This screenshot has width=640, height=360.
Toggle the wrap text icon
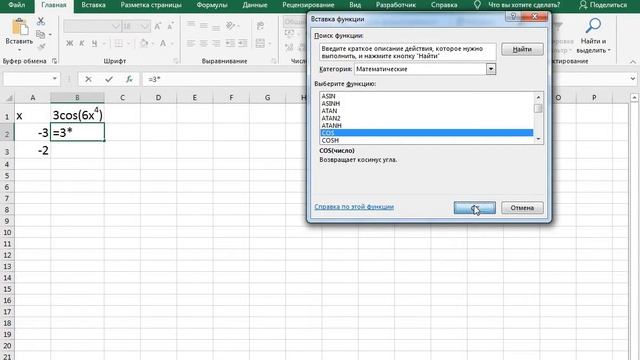click(x=260, y=25)
